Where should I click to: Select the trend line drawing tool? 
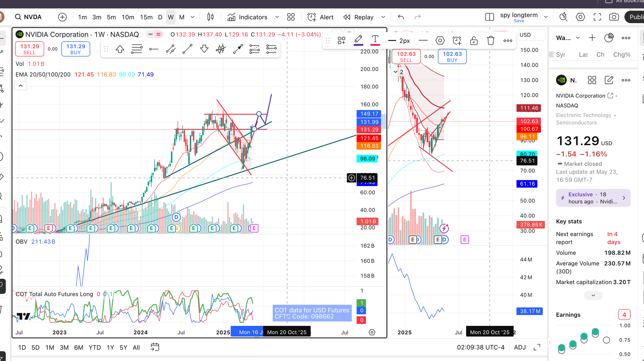[x=187, y=49]
